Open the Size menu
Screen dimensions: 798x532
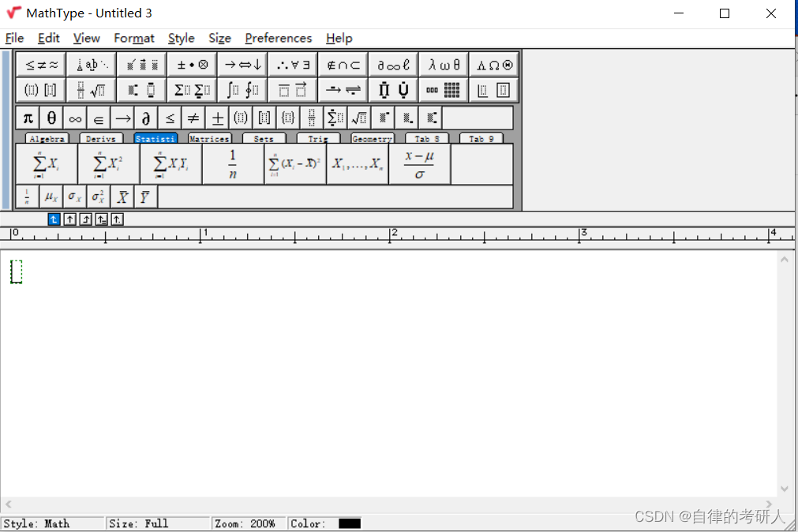[x=219, y=38]
